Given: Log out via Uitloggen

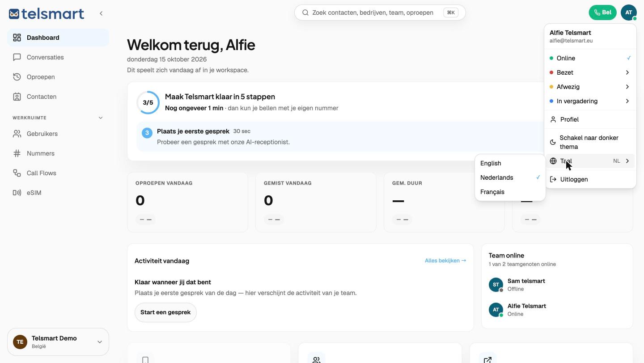Looking at the screenshot, I should point(590,179).
